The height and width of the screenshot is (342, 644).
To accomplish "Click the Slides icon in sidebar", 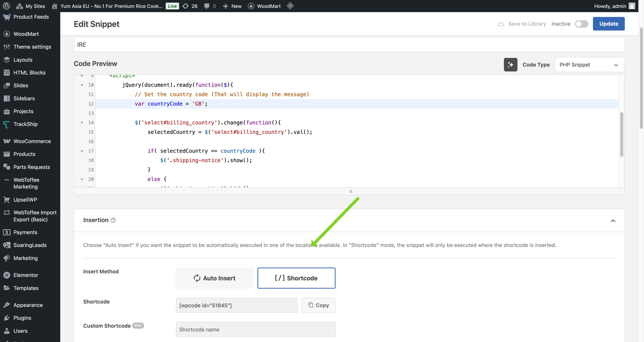I will pyautogui.click(x=7, y=85).
